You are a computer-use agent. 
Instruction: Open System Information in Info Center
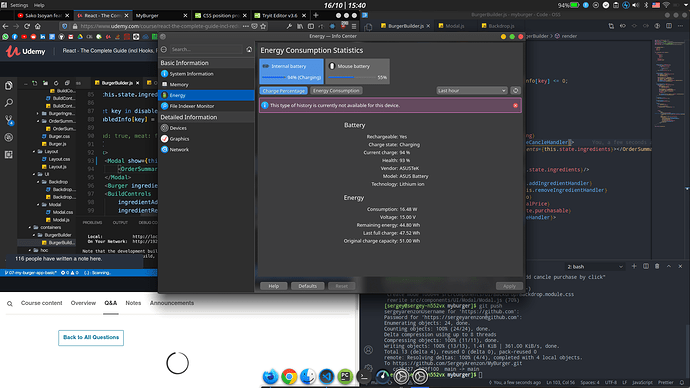click(x=206, y=74)
